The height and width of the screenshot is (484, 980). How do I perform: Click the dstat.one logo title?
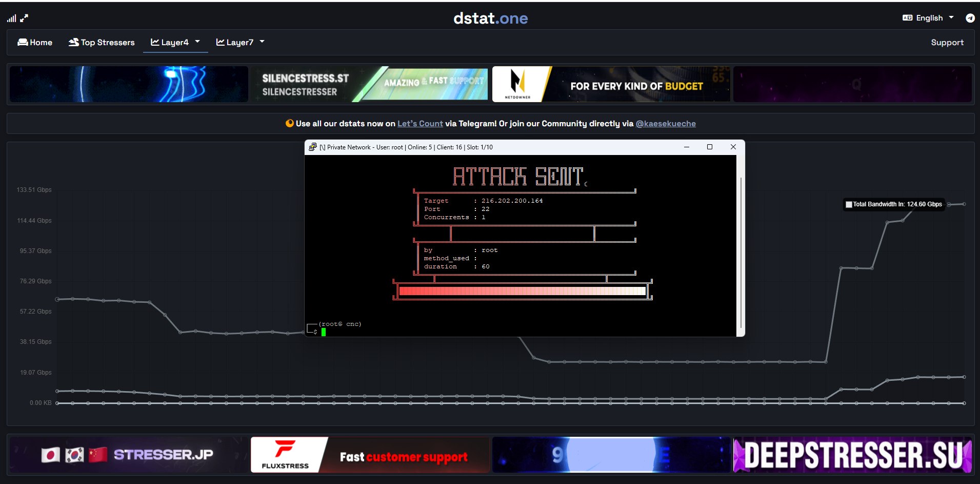490,18
